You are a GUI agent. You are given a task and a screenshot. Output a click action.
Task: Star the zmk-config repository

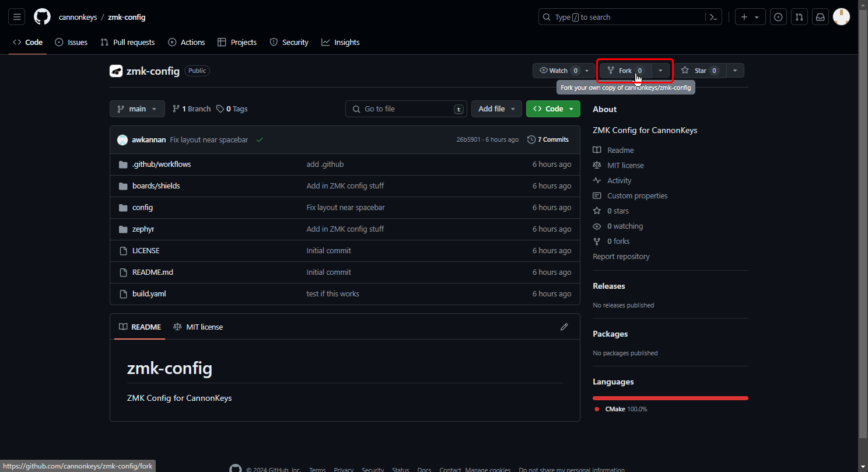[x=699, y=71]
